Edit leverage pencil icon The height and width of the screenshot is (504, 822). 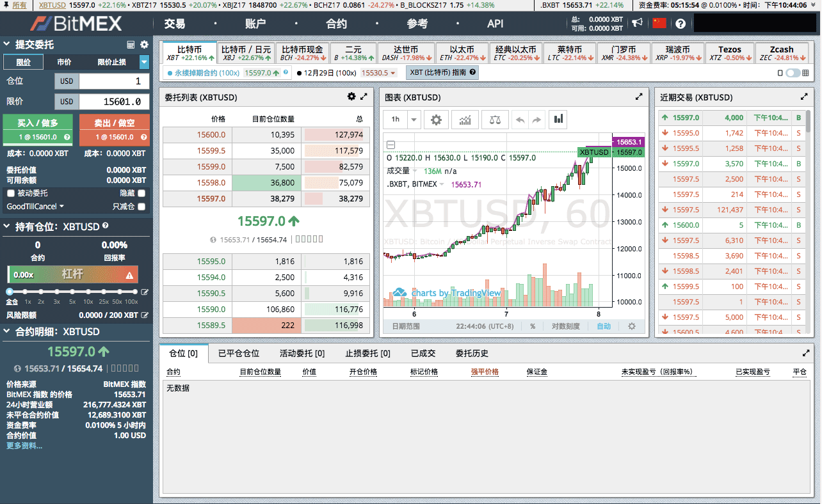(145, 292)
